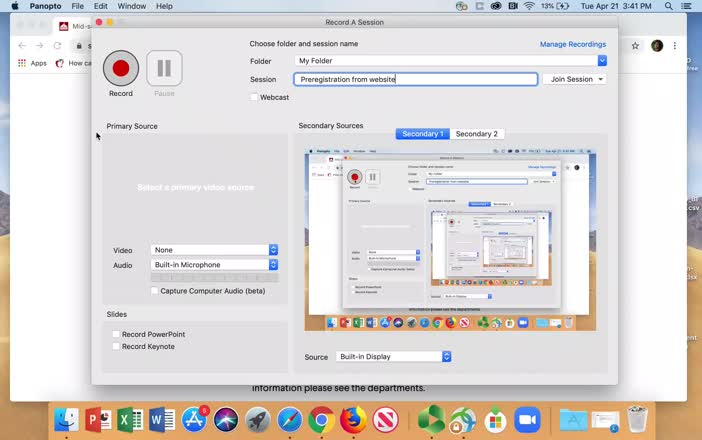Open the Edit menu
Viewport: 702px width, 440px height.
point(100,6)
